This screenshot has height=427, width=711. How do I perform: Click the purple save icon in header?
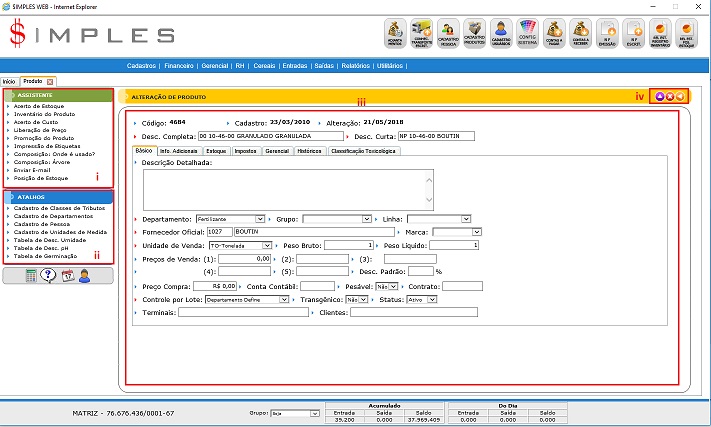tap(659, 96)
